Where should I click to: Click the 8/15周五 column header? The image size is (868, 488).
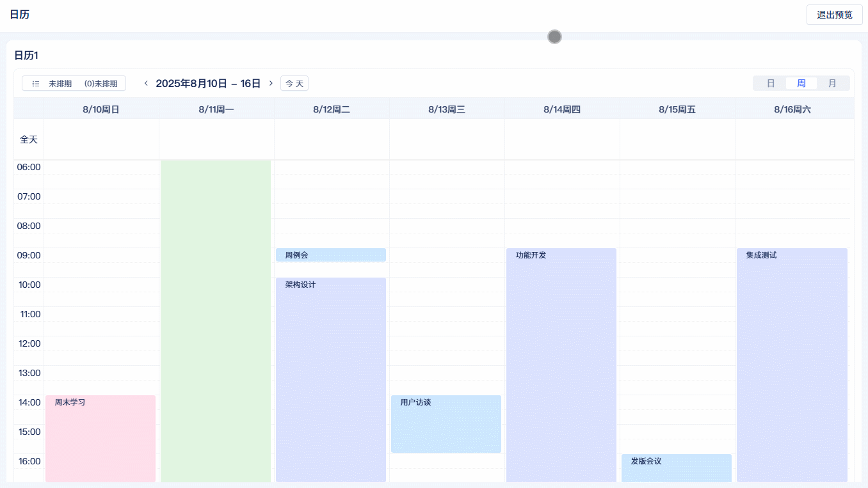coord(677,109)
